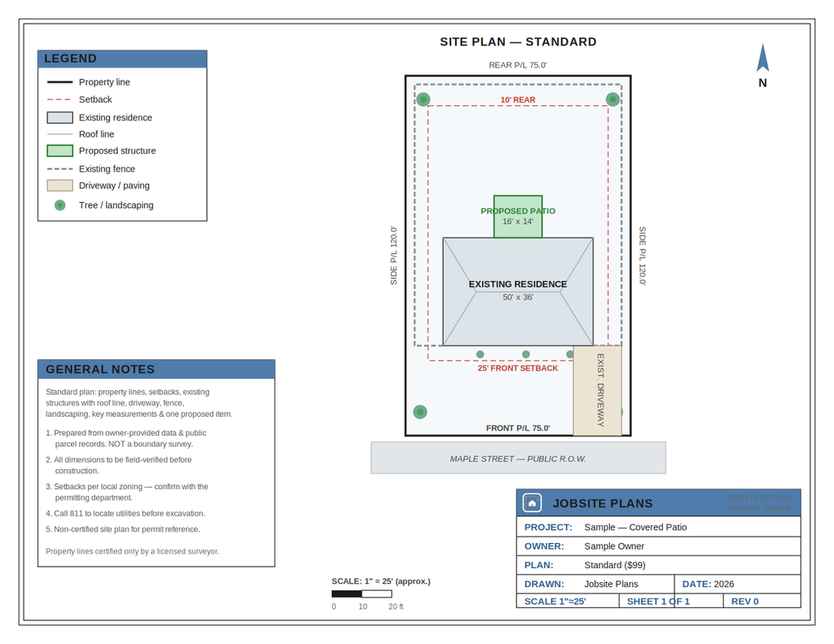
Task: Click the tree at the rear-left fence corner
Action: point(423,99)
